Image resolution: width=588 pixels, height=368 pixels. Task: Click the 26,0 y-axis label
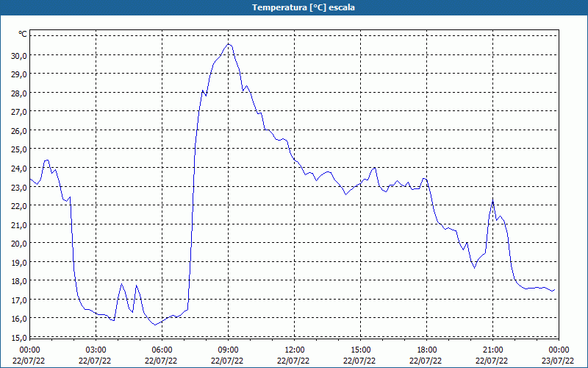[19, 131]
